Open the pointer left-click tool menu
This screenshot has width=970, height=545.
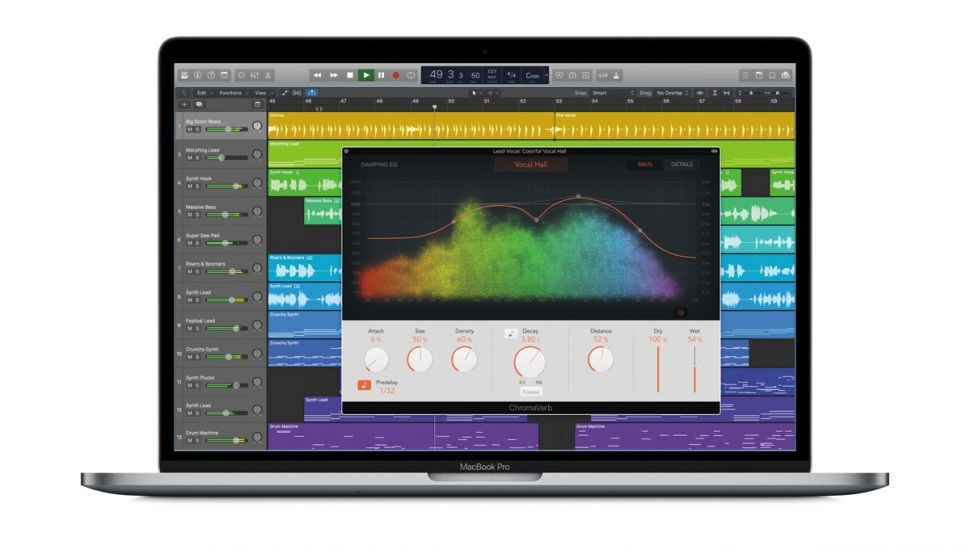(x=476, y=93)
